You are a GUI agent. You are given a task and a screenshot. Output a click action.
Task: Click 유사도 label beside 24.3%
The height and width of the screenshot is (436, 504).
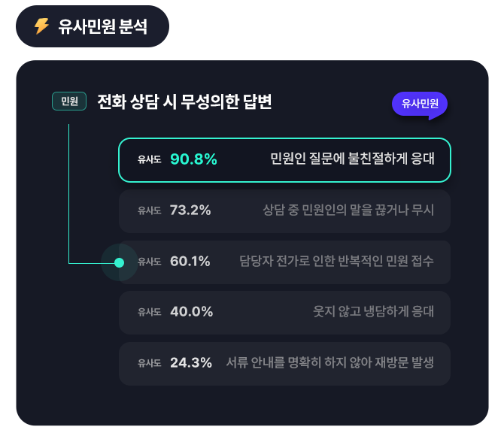point(149,364)
